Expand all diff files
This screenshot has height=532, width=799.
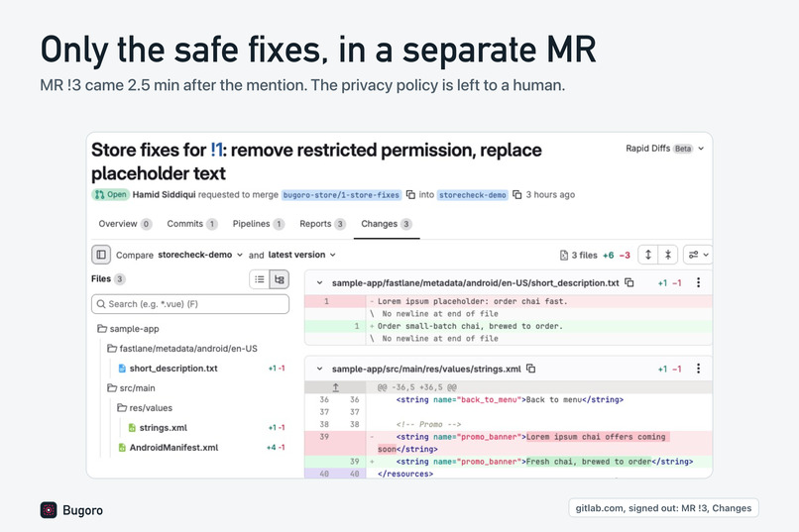click(x=648, y=255)
